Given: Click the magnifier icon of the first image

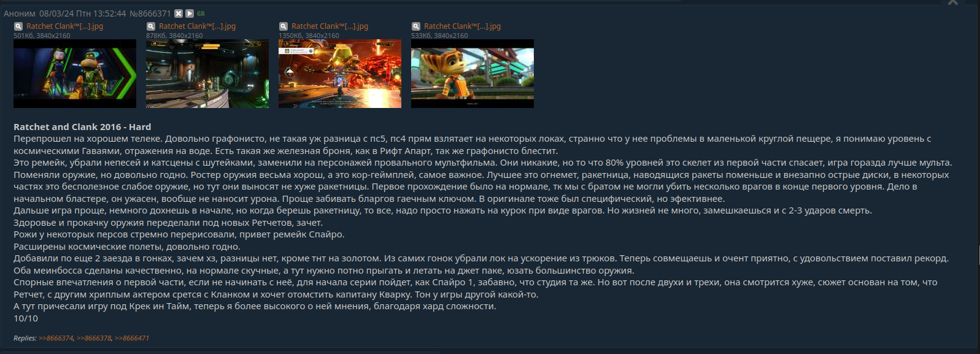Looking at the screenshot, I should pyautogui.click(x=18, y=26).
